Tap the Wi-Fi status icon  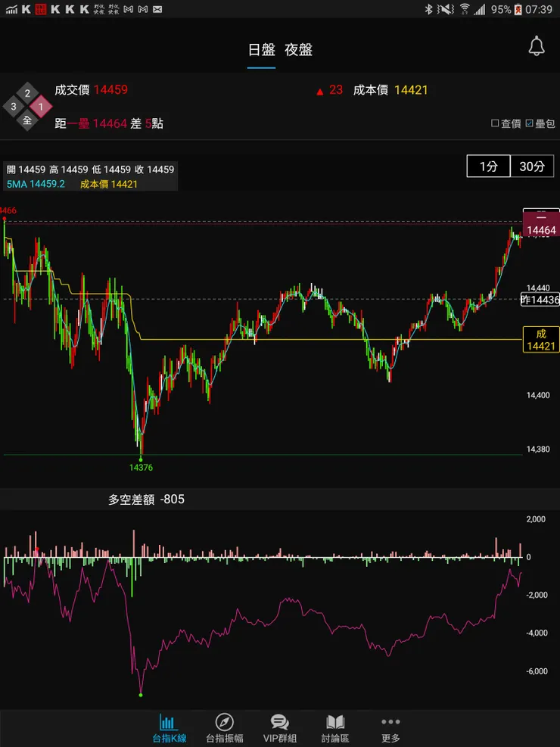(465, 9)
